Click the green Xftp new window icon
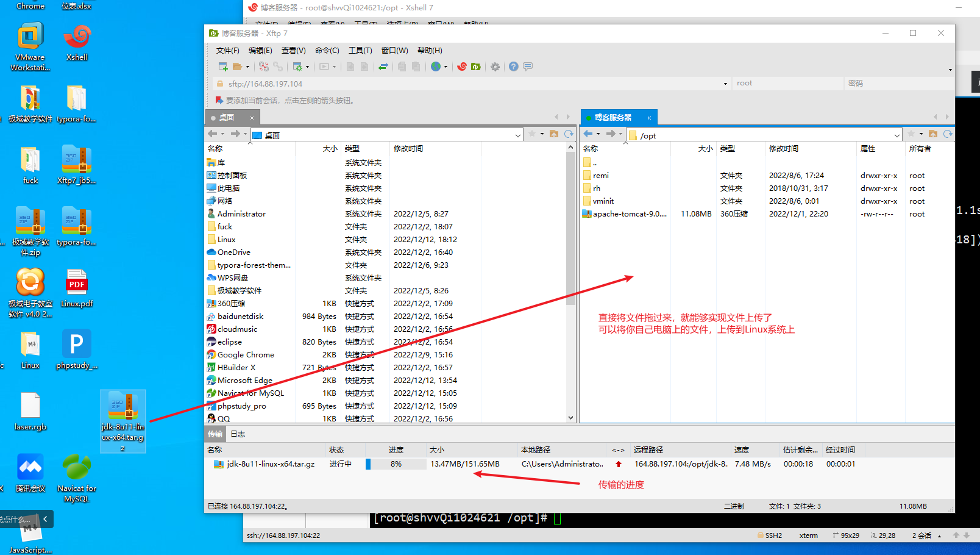This screenshot has height=555, width=980. pos(476,66)
